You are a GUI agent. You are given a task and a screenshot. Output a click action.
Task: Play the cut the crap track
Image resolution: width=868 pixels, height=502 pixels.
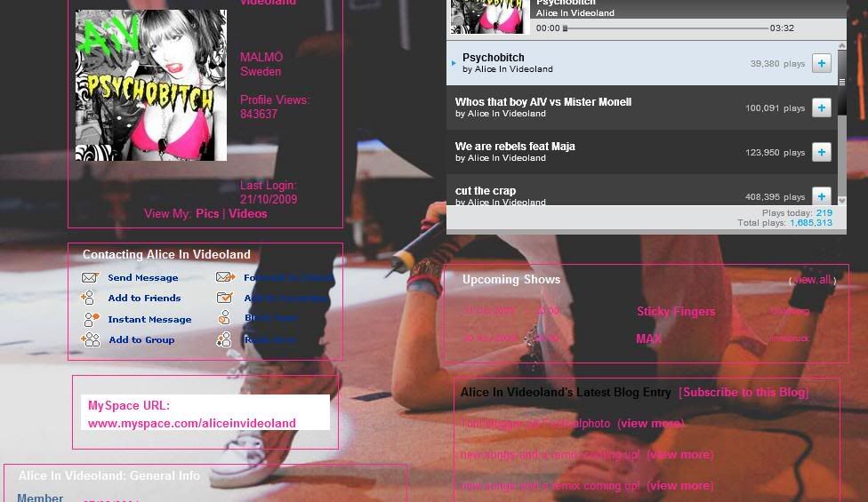486,191
